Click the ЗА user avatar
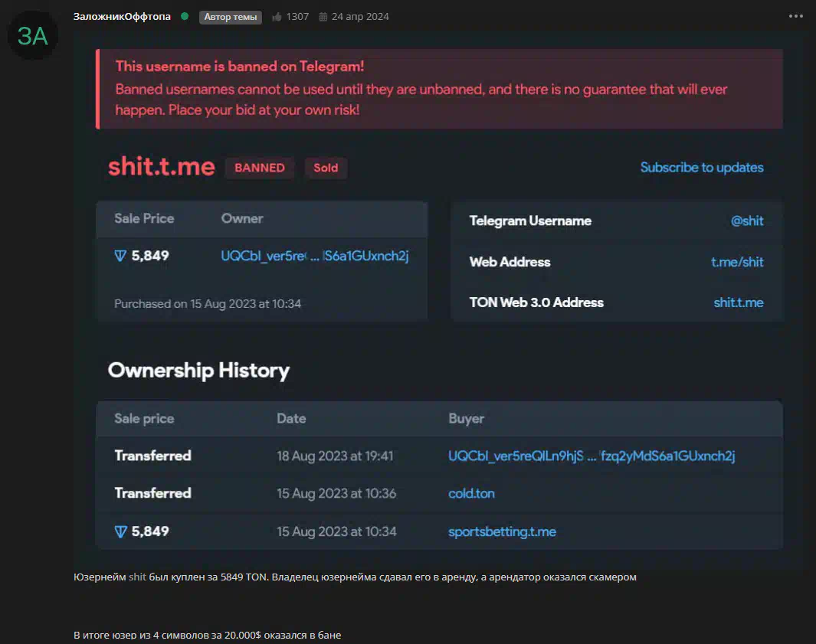Screen dimensions: 816x644 (x=33, y=35)
